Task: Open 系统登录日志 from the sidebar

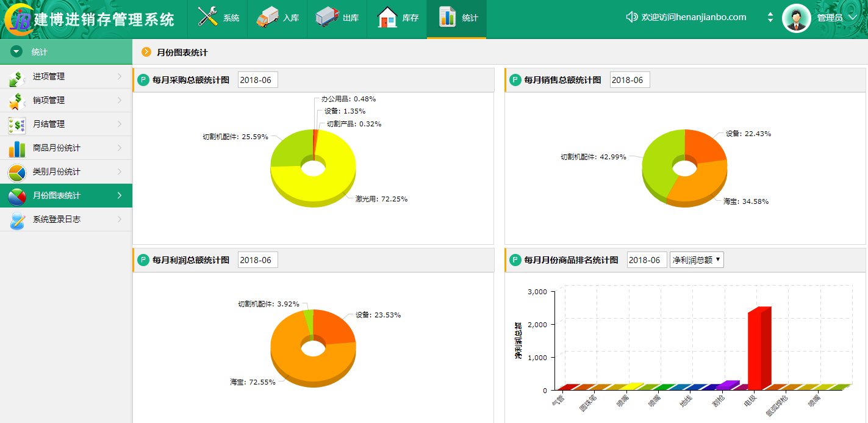Action: pos(56,219)
